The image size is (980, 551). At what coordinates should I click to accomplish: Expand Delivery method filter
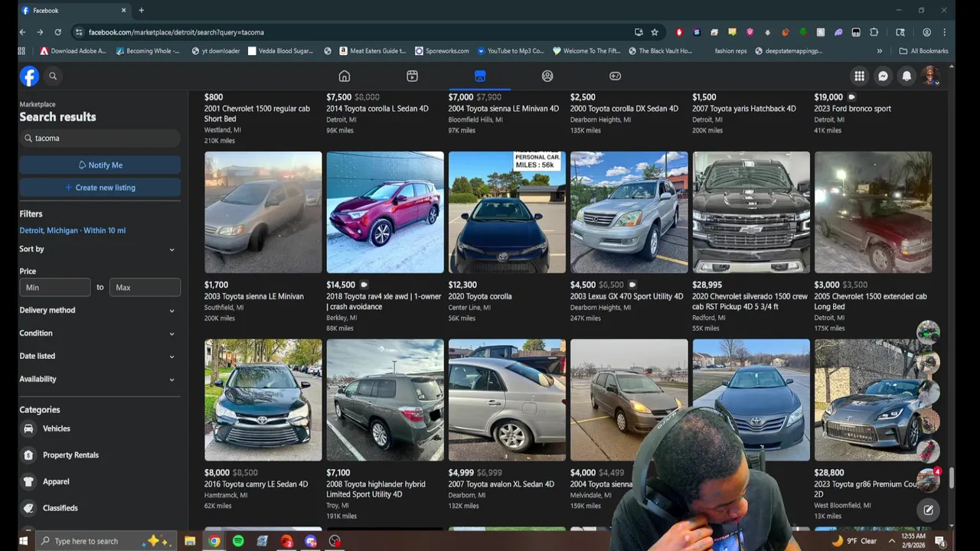(98, 310)
